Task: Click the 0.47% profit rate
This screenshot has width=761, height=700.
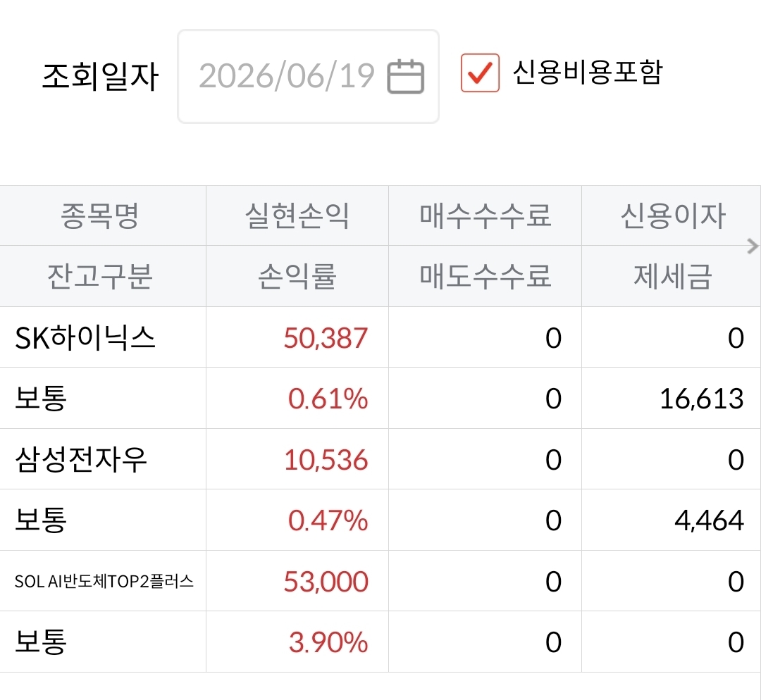Action: [328, 520]
